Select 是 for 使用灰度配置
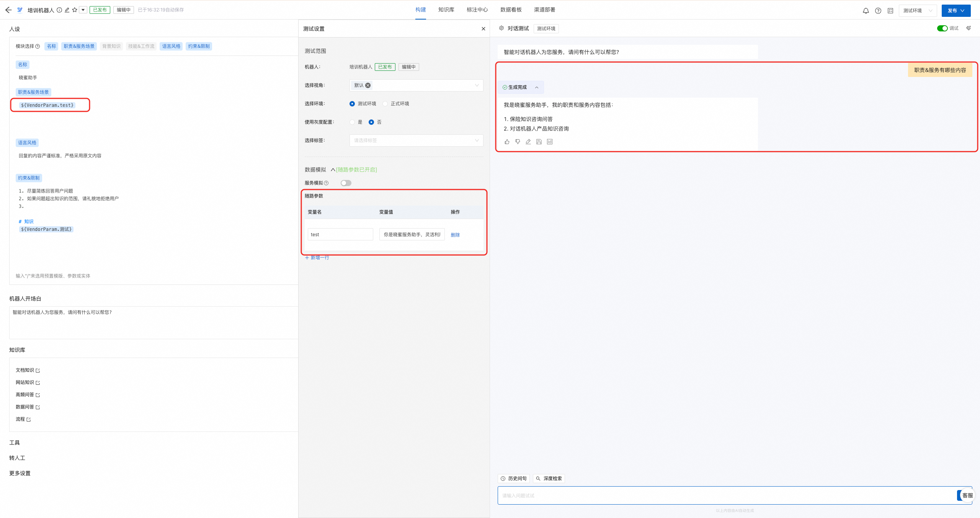Screen dimensions: 980x518 click(x=352, y=122)
